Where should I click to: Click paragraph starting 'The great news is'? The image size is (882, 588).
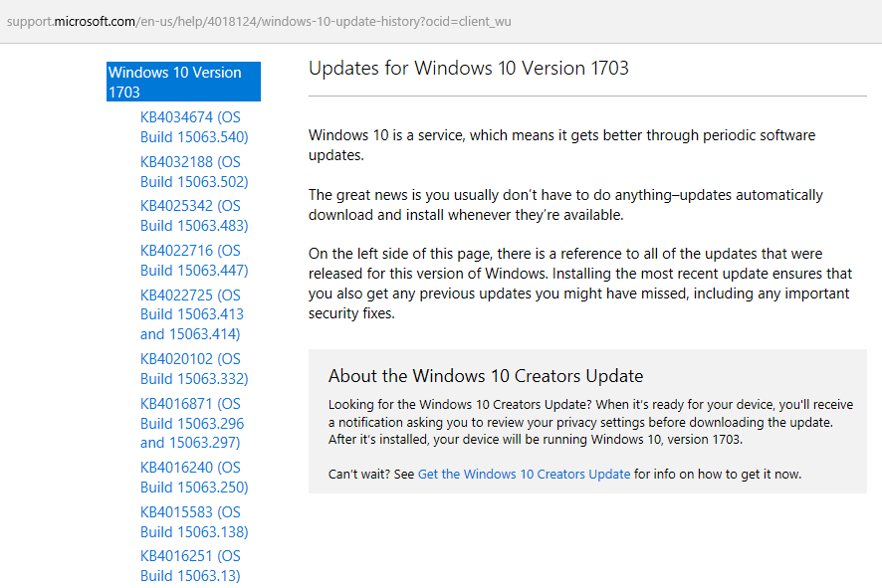click(x=565, y=205)
